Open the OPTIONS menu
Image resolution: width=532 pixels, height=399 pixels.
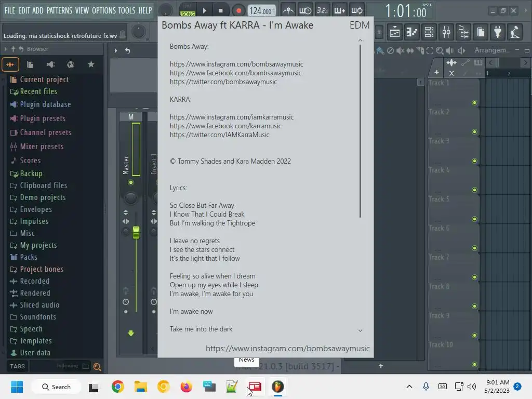(x=104, y=10)
